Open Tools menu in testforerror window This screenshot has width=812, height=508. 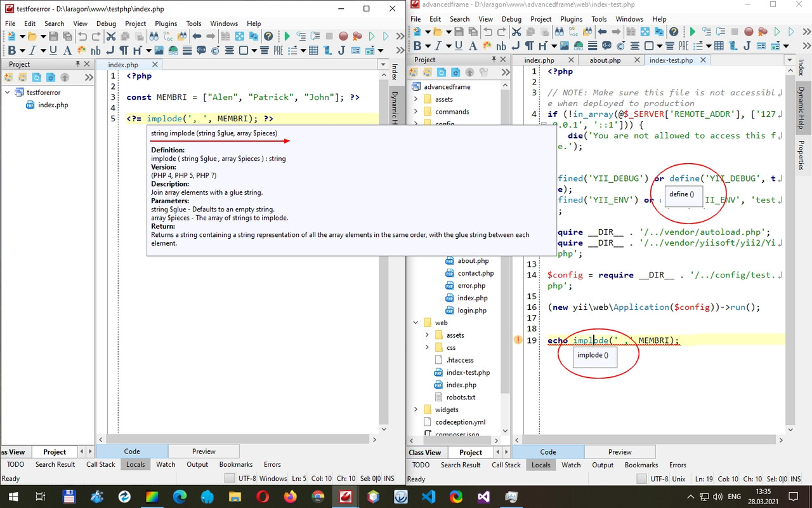coord(193,23)
